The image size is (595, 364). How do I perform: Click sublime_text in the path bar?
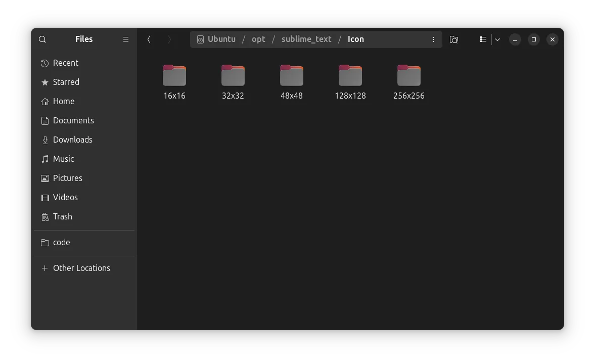click(x=306, y=39)
